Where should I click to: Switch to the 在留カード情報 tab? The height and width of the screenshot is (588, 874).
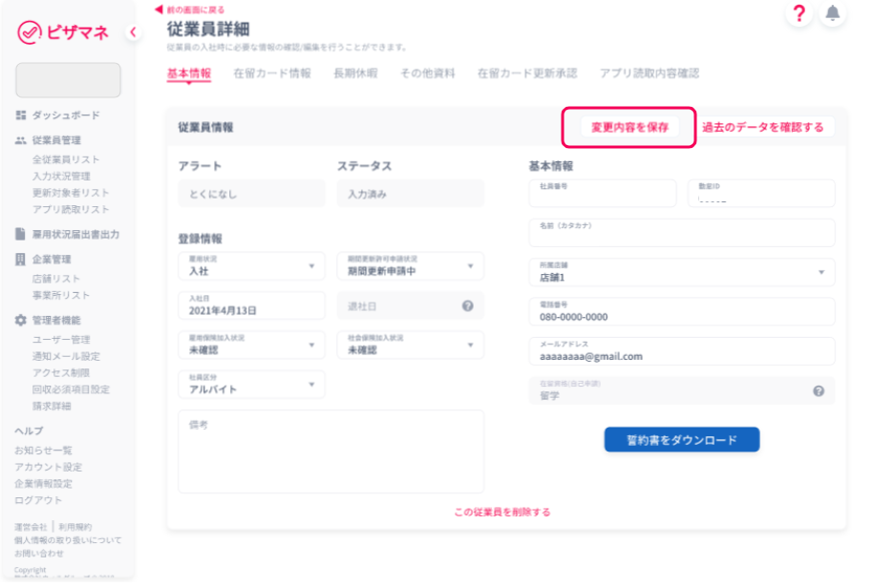[271, 73]
